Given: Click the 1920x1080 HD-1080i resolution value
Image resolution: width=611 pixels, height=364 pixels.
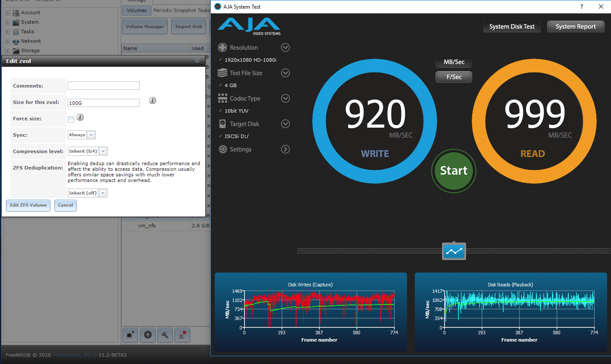Looking at the screenshot, I should pos(251,60).
